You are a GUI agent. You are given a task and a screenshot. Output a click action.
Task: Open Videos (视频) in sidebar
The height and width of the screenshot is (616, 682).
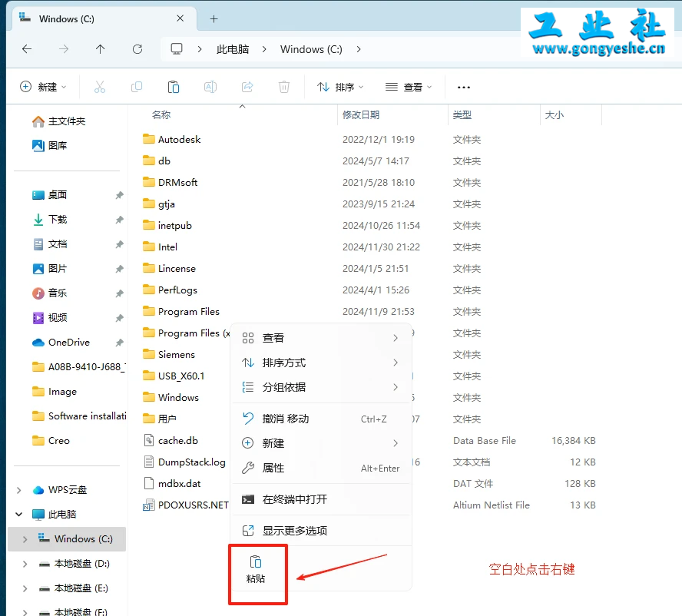point(49,317)
